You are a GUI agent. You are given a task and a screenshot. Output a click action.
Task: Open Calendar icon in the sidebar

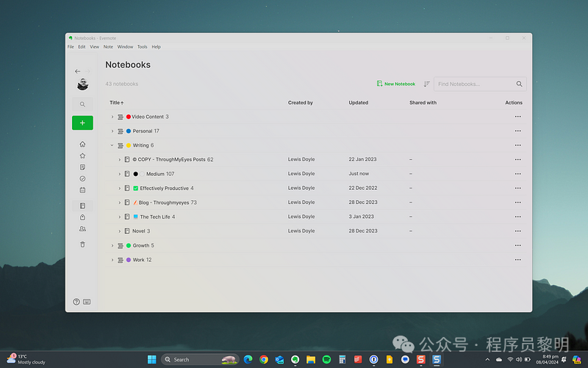pos(82,190)
